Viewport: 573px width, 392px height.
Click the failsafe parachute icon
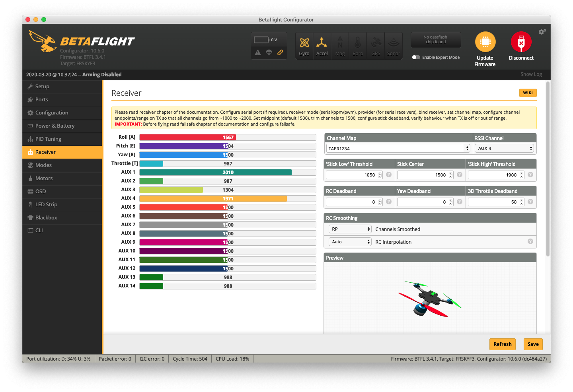pos(269,52)
